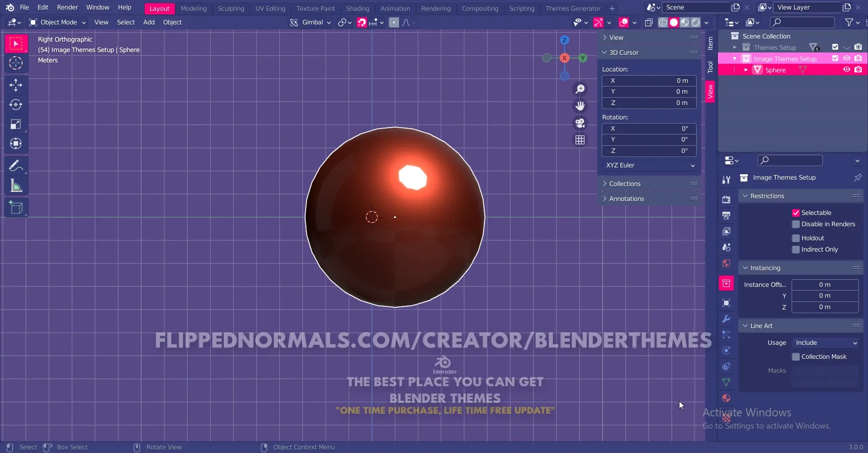Switch to the Shading workspace tab
The image size is (868, 453).
click(358, 8)
